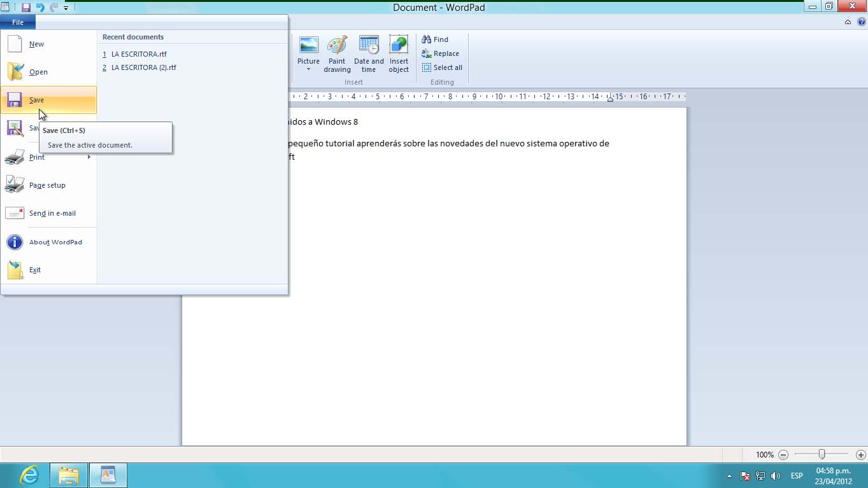
Task: Insert Date and time
Action: coord(369,54)
